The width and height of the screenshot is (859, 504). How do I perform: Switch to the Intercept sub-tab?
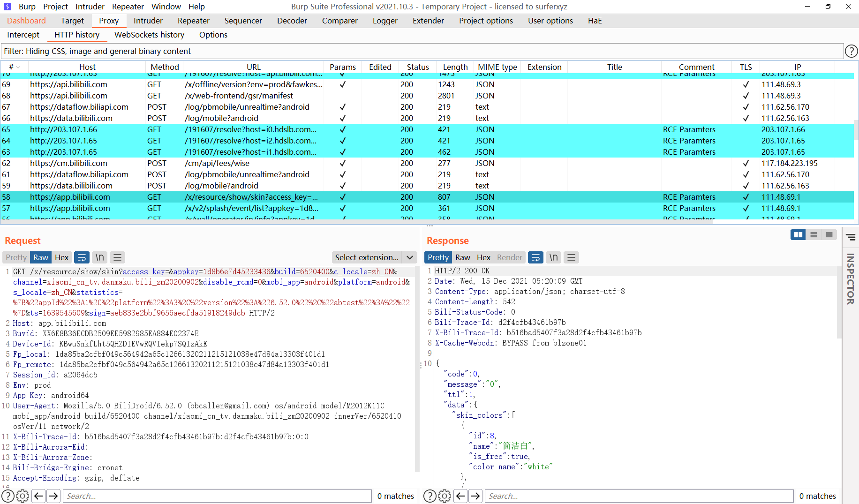[x=23, y=35]
